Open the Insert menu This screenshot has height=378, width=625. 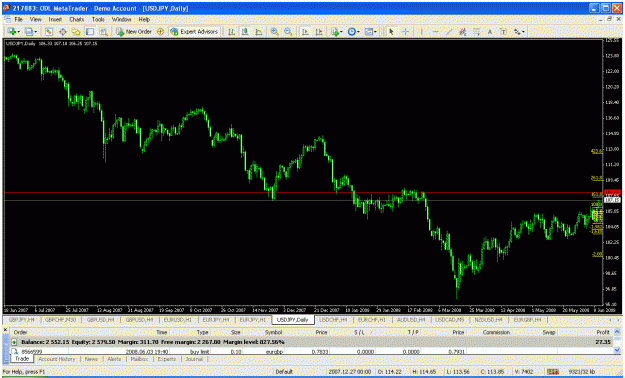(55, 19)
